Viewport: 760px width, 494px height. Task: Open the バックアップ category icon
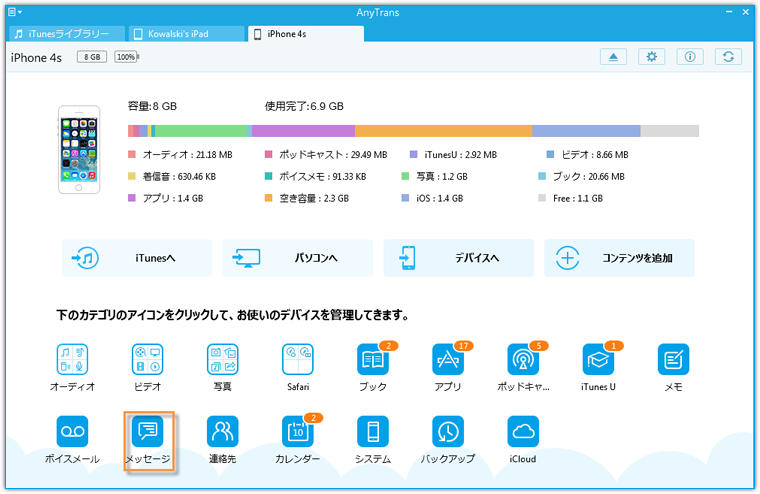click(448, 431)
